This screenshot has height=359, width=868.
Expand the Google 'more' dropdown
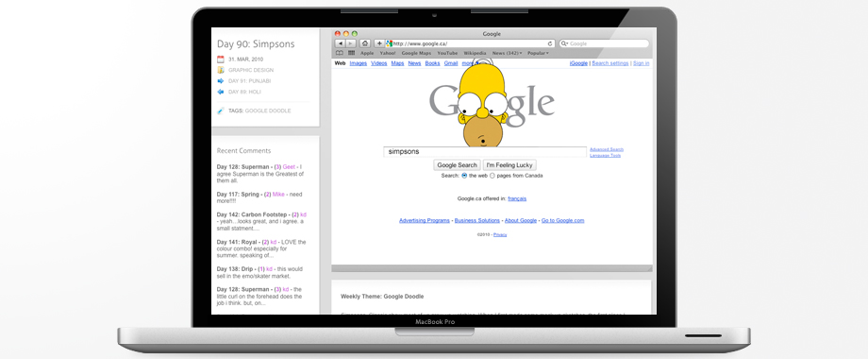point(469,63)
